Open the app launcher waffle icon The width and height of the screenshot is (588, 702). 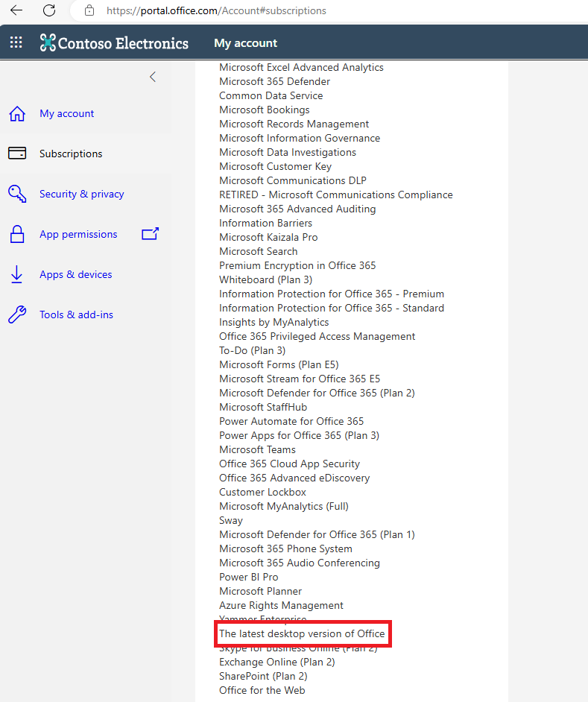coord(16,42)
